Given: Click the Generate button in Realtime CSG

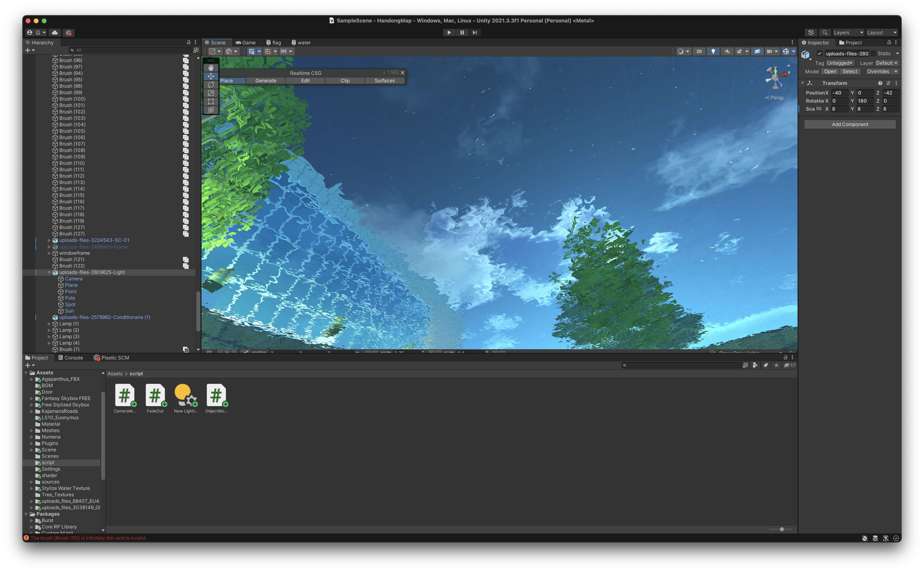Looking at the screenshot, I should tap(266, 80).
